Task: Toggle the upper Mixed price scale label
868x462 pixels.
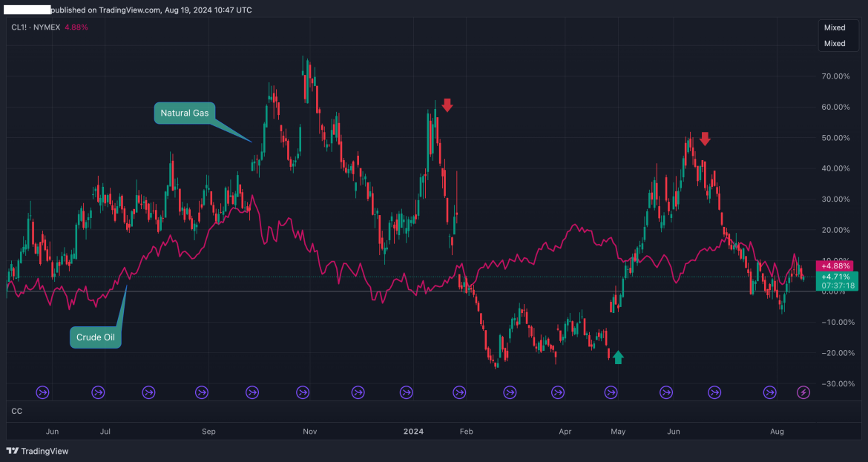Action: 835,27
